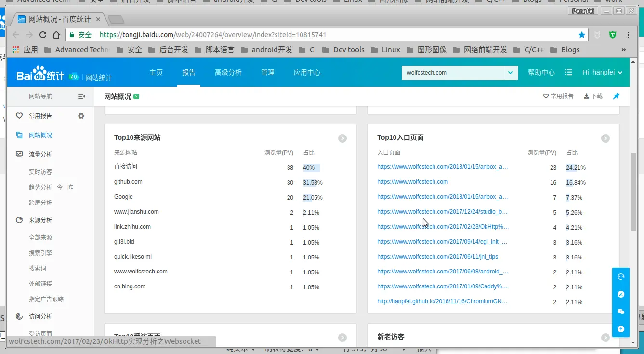
Task: Click the new tab button
Action: pyautogui.click(x=116, y=20)
